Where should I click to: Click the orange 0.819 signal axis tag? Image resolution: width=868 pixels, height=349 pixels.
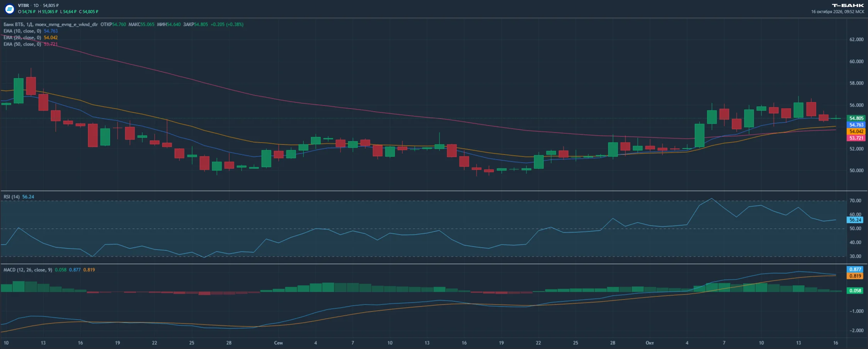pyautogui.click(x=855, y=276)
